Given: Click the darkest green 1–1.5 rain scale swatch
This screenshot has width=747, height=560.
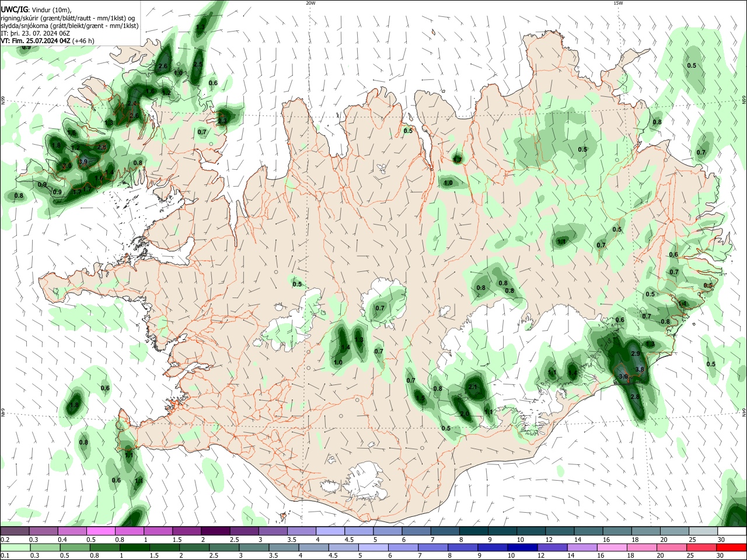Looking at the screenshot, I should tap(134, 548).
